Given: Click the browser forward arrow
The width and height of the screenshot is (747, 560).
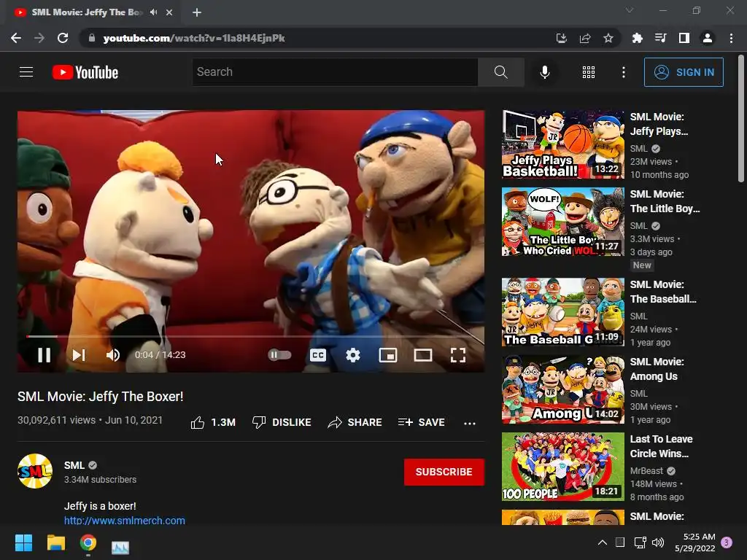Looking at the screenshot, I should [39, 38].
